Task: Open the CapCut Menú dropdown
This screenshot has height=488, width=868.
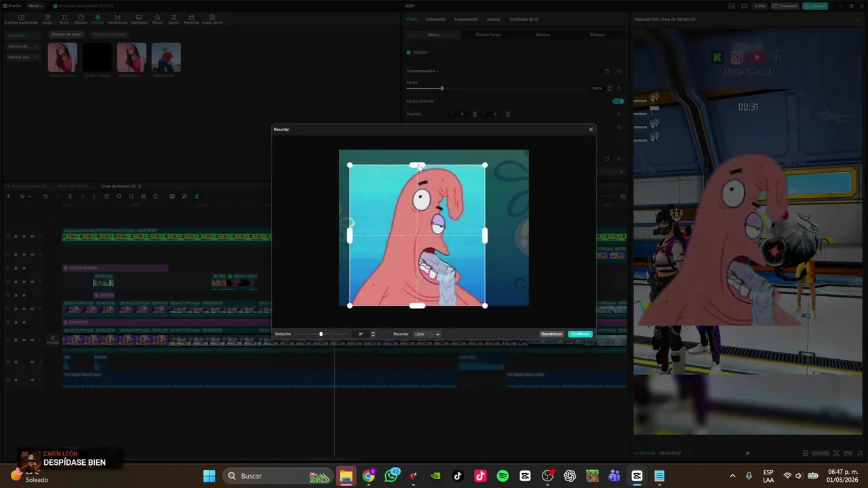Action: click(34, 6)
